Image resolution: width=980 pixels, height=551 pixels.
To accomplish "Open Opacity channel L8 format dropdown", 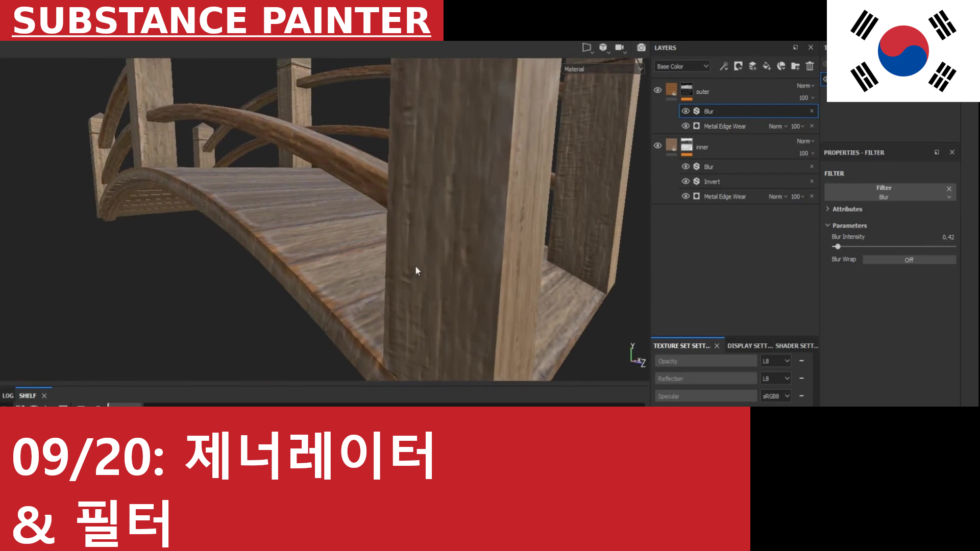I will [x=776, y=361].
